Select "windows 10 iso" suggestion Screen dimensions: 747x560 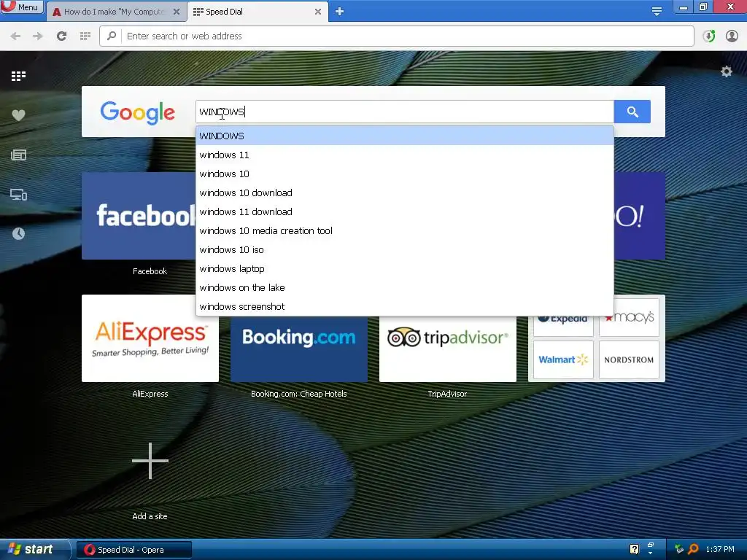[404, 250]
